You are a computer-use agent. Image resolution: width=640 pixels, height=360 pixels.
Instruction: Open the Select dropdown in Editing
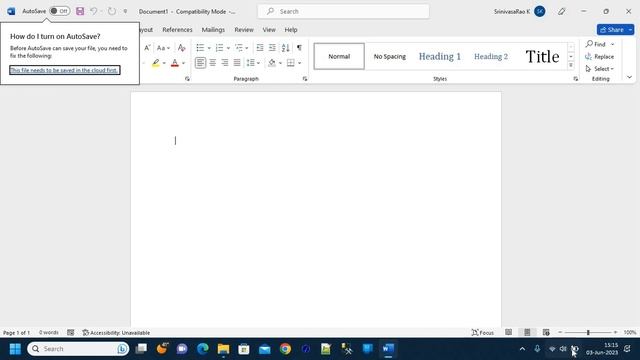600,69
